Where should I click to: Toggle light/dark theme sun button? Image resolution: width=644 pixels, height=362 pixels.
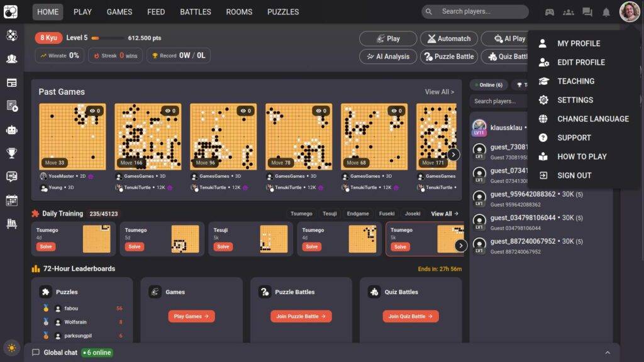[11, 348]
